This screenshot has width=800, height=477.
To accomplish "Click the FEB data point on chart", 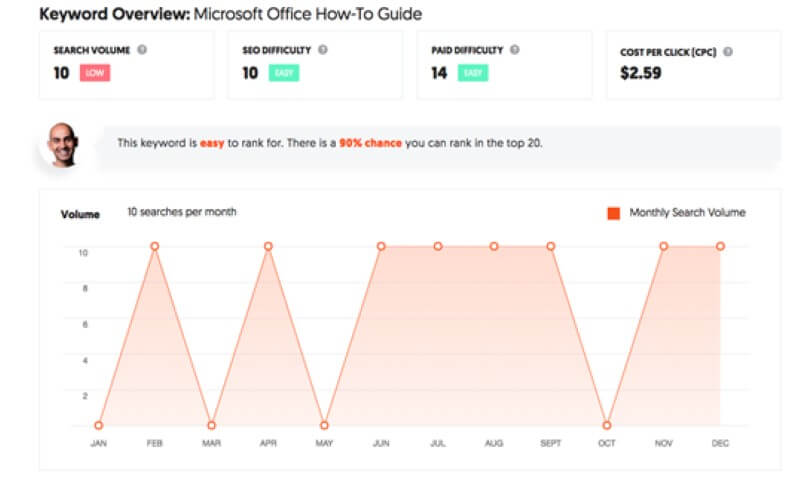I will click(155, 246).
